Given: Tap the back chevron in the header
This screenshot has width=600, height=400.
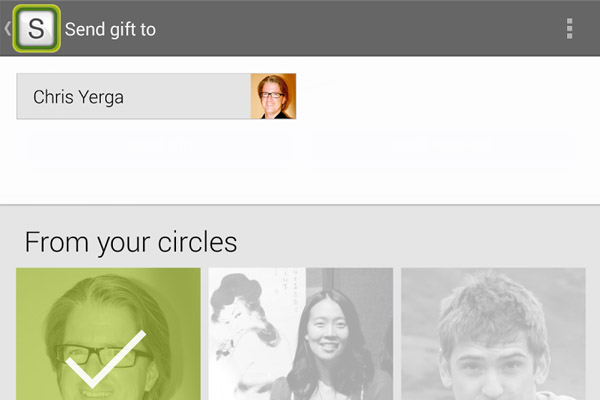Looking at the screenshot, I should [x=7, y=29].
